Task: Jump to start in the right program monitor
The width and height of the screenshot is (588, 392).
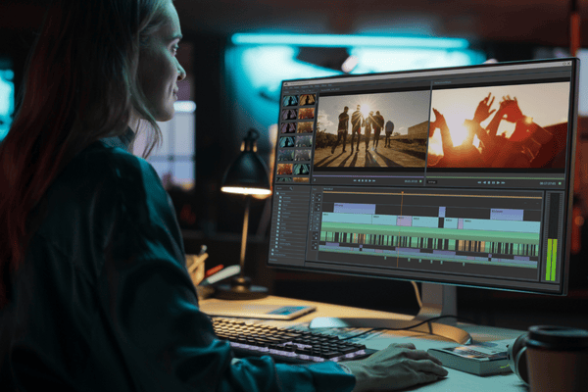Action: 479,182
